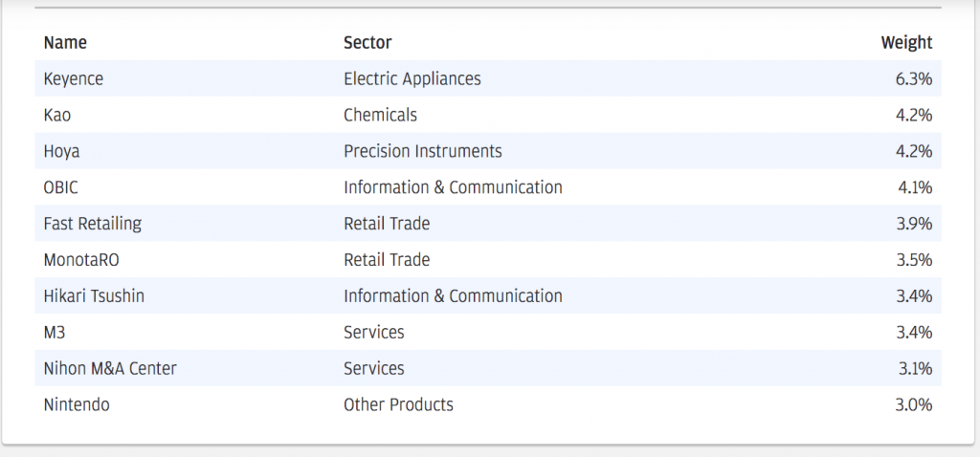
Task: Select the M3 holding name
Action: (55, 332)
